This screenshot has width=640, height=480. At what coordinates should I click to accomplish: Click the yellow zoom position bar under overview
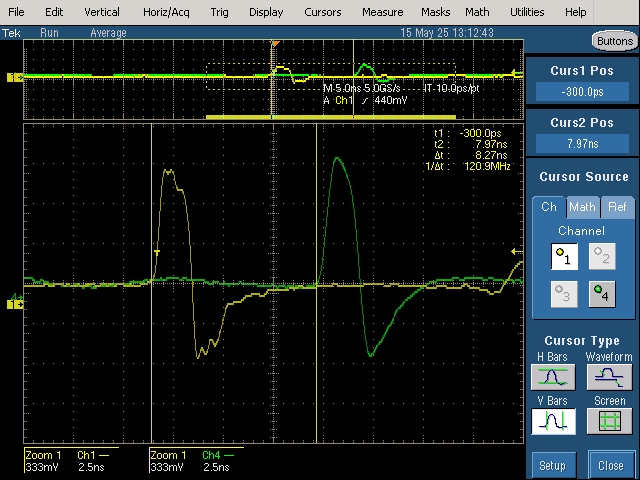pyautogui.click(x=331, y=117)
